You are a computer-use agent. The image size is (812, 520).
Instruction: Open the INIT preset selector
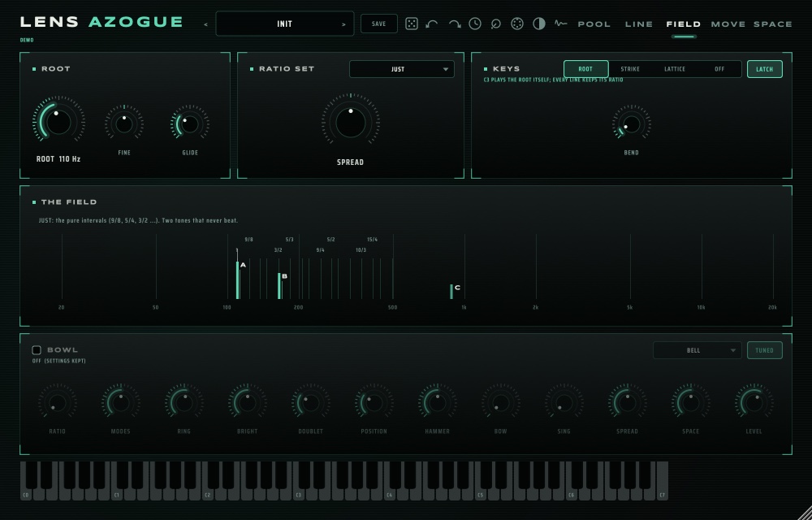(x=285, y=24)
